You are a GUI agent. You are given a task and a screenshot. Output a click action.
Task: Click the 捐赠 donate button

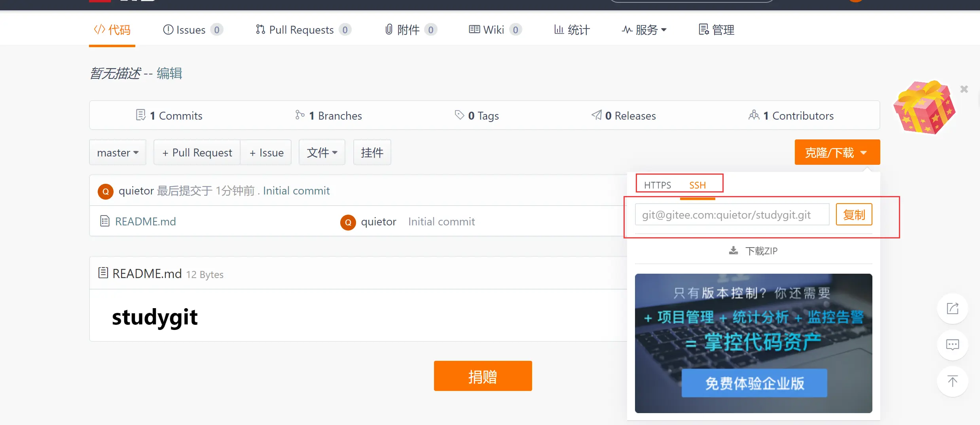pos(483,376)
